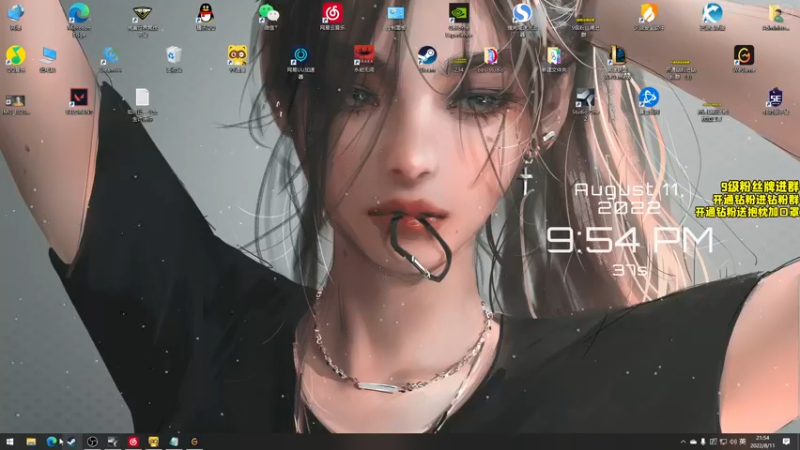Open WeGame icon in the taskbar
Viewport: 800px width, 450px height.
point(194,441)
